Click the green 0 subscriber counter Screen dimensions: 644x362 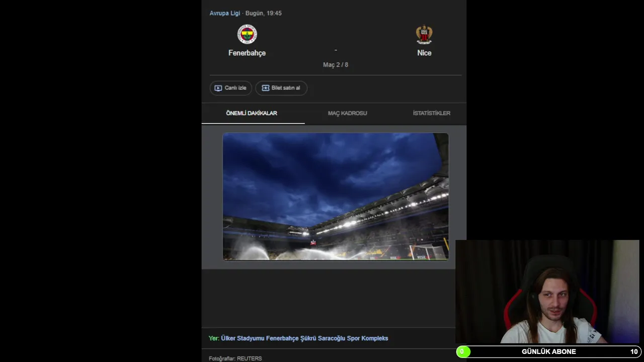pyautogui.click(x=463, y=351)
